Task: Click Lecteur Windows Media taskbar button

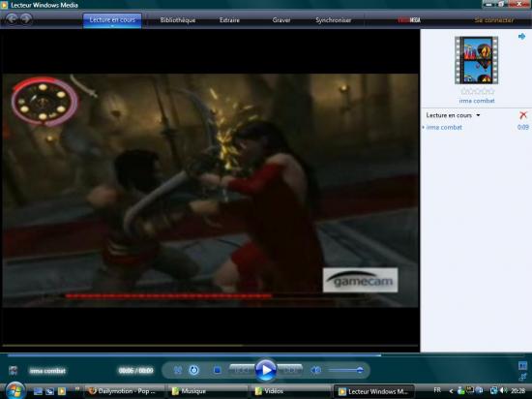Action: 373,391
